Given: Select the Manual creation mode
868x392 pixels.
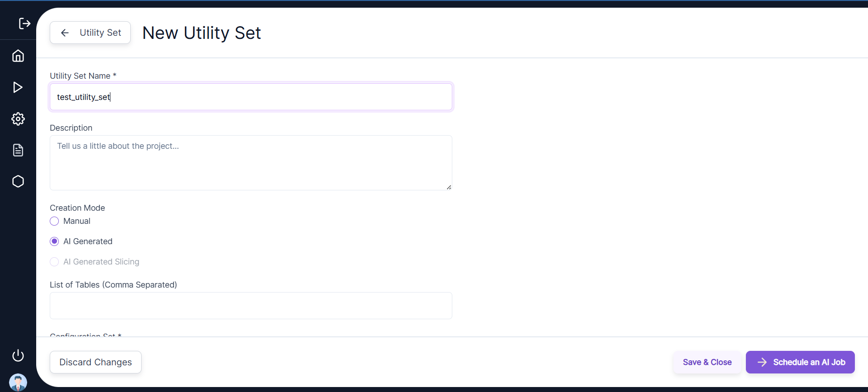Looking at the screenshot, I should (54, 221).
